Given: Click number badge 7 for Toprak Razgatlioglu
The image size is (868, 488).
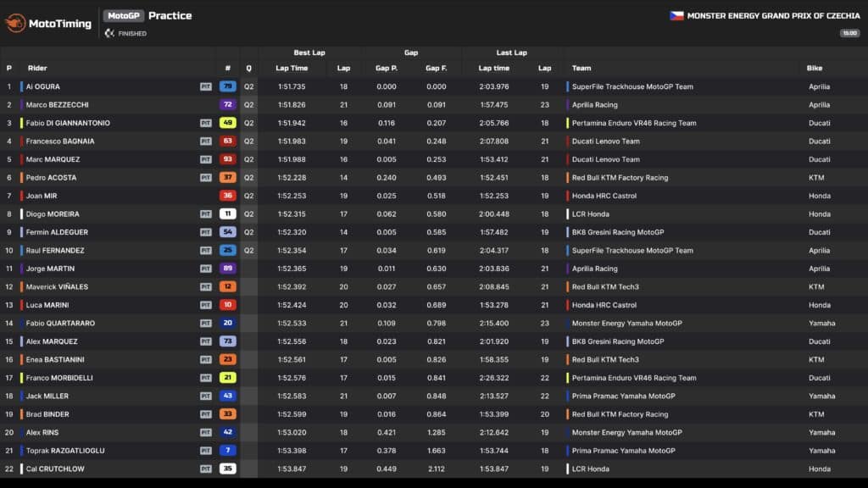Looking at the screenshot, I should tap(227, 451).
